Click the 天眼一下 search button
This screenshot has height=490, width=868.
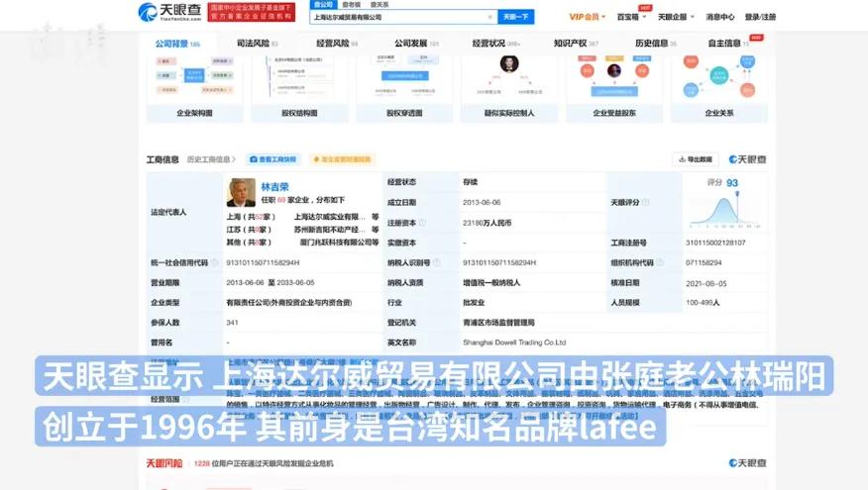(516, 17)
